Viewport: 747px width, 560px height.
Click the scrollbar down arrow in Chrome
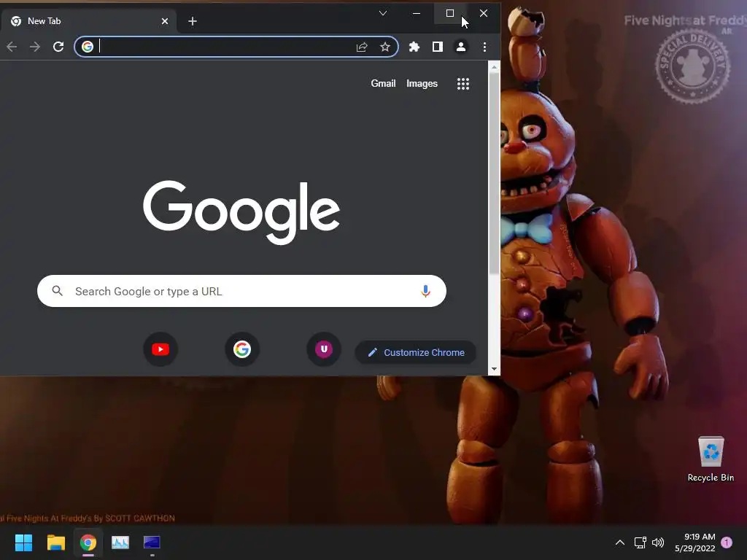click(x=494, y=369)
